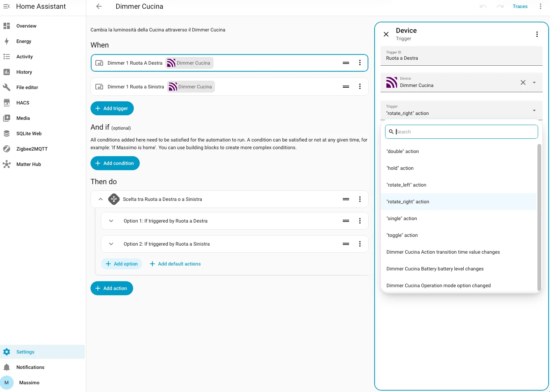Click the trigger list scrollbar
The image size is (550, 392).
[539, 217]
